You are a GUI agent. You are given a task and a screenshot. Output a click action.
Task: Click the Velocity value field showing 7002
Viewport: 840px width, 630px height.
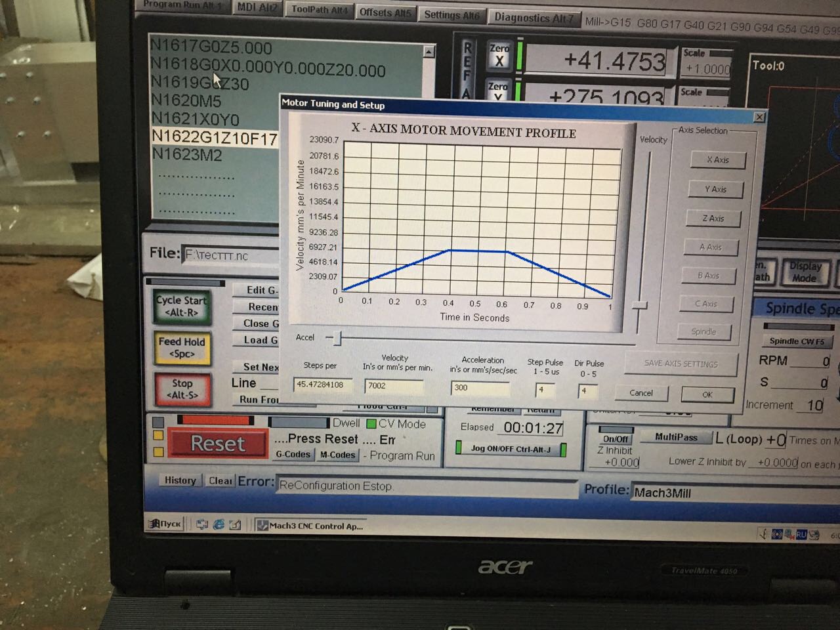pyautogui.click(x=394, y=386)
